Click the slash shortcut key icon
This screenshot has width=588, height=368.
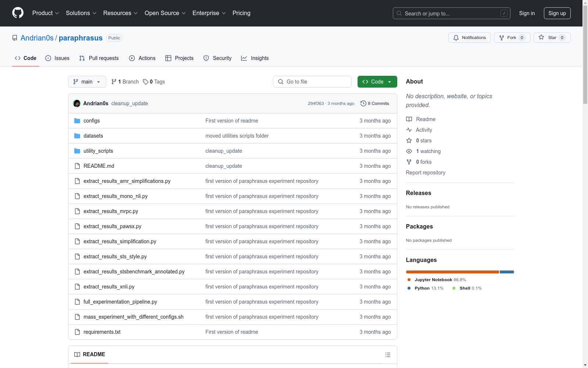(504, 13)
